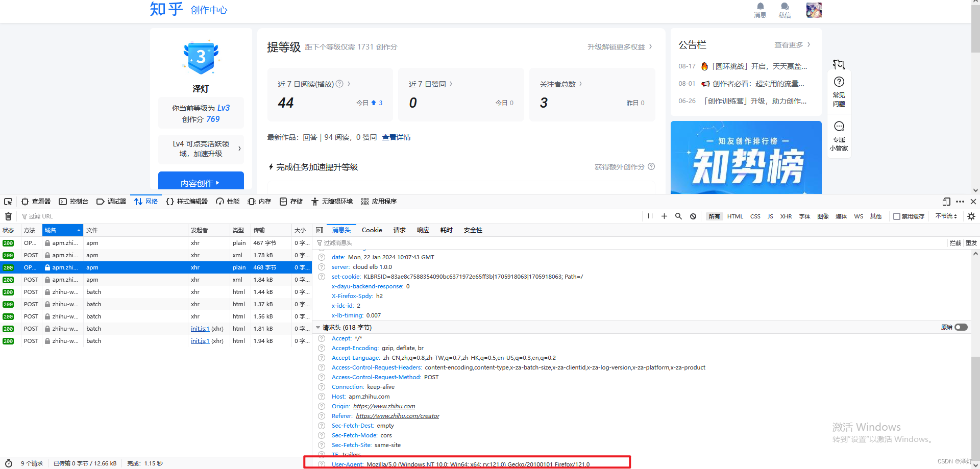This screenshot has height=469, width=980.
Task: Click the plus icon to add request
Action: click(x=664, y=216)
